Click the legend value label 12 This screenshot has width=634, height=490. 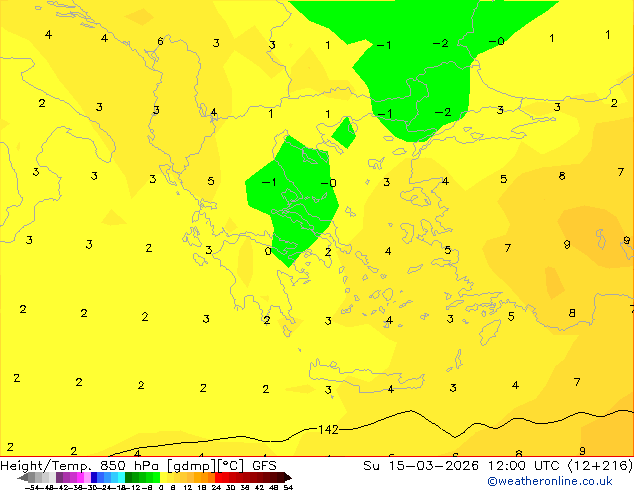point(188,488)
